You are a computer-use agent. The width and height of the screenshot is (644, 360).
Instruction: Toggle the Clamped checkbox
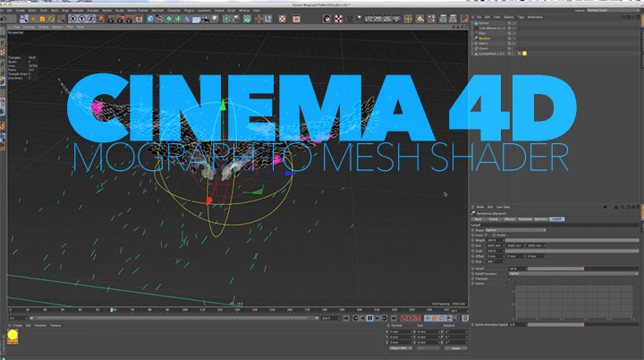pyautogui.click(x=510, y=279)
